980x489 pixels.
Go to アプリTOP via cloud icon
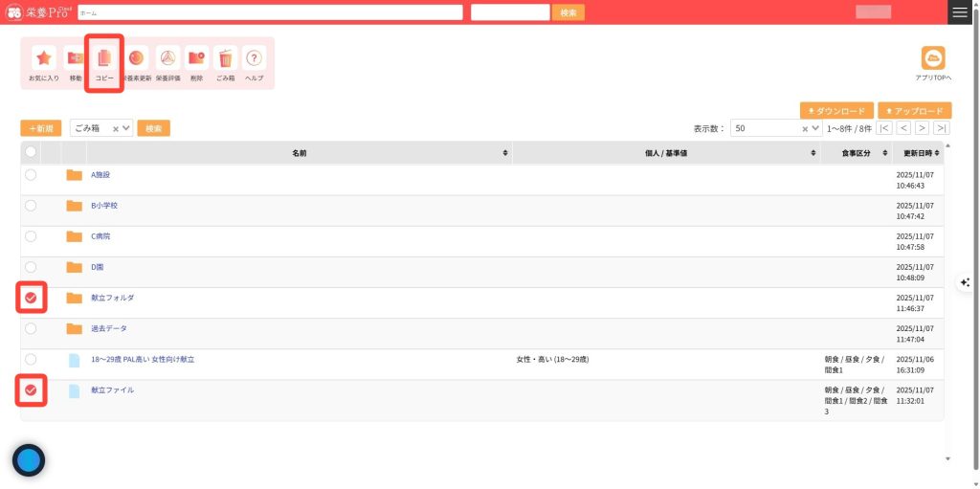tap(932, 58)
